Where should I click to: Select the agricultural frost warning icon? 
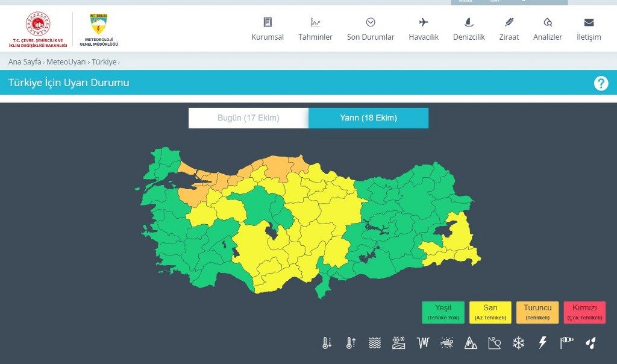tap(399, 343)
